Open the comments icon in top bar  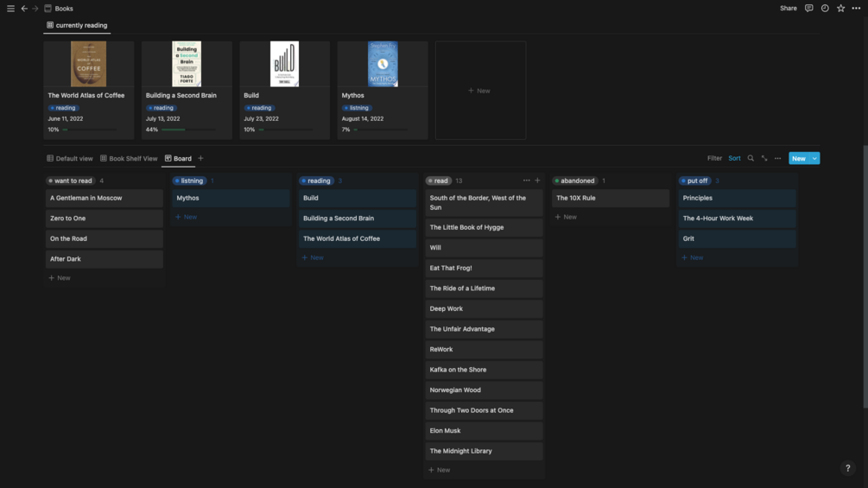(808, 9)
